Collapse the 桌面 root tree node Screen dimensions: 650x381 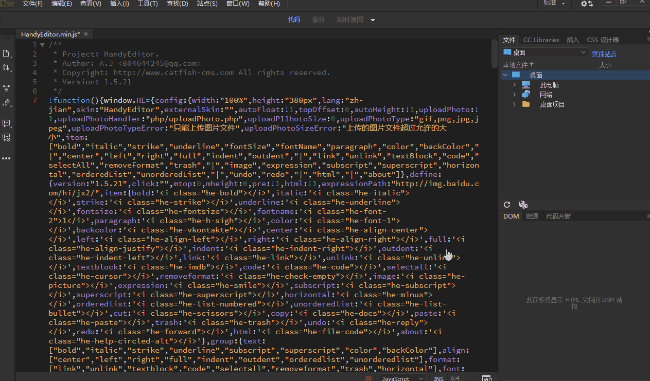click(x=505, y=75)
